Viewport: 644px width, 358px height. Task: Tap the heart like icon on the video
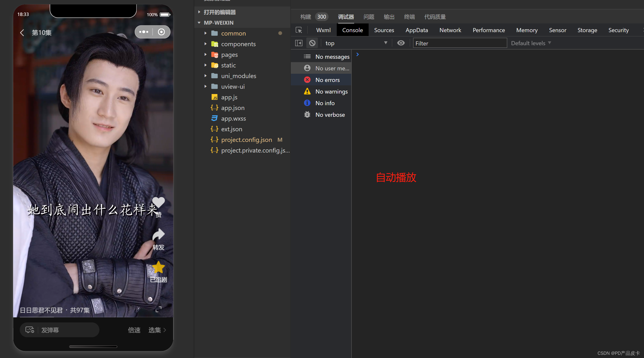click(158, 202)
